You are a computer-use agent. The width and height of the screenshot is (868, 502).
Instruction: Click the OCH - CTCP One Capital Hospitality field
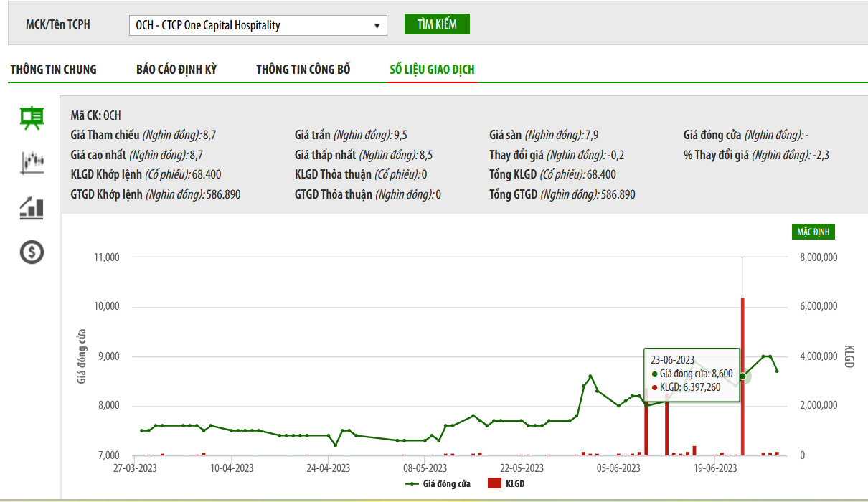251,26
